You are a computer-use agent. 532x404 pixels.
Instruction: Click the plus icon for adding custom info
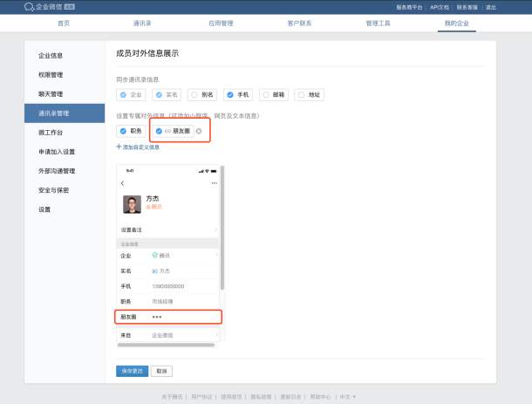tap(119, 147)
